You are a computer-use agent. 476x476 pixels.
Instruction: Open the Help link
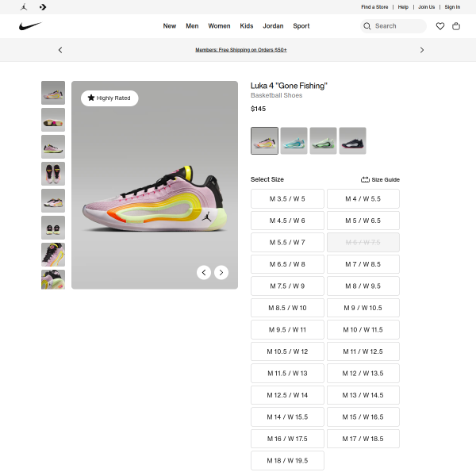[403, 7]
